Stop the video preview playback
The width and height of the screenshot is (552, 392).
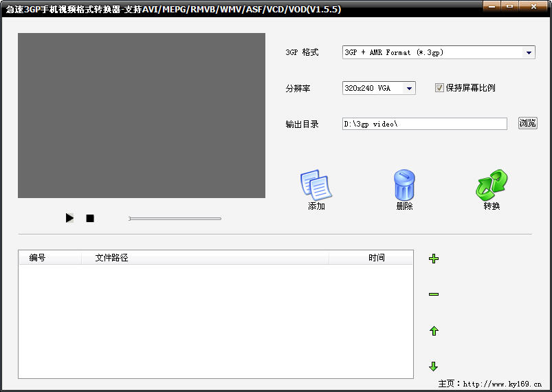[x=90, y=219]
